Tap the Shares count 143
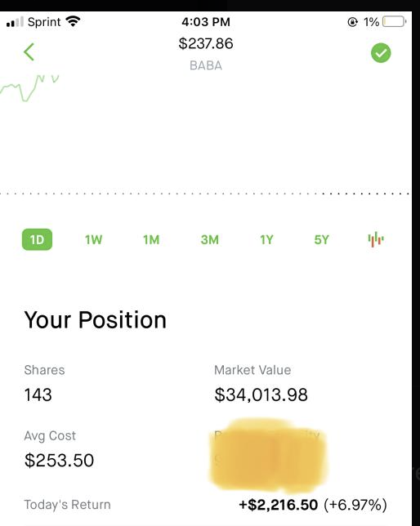This screenshot has width=420, height=526. coord(38,394)
